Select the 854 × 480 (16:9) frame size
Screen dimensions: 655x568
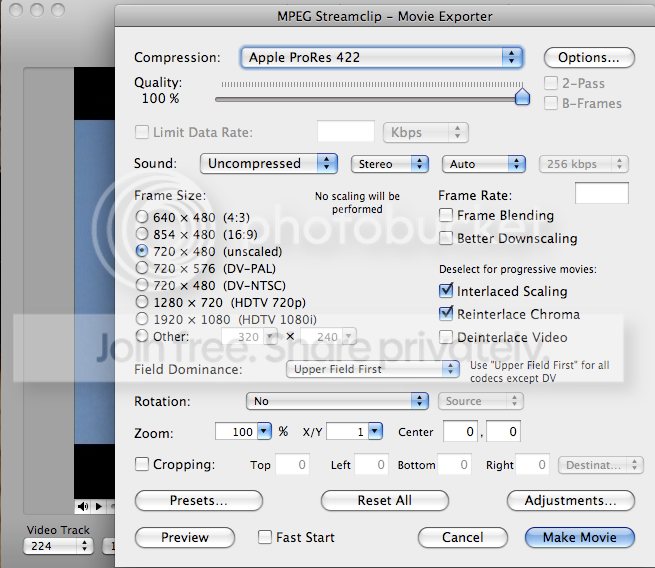142,234
